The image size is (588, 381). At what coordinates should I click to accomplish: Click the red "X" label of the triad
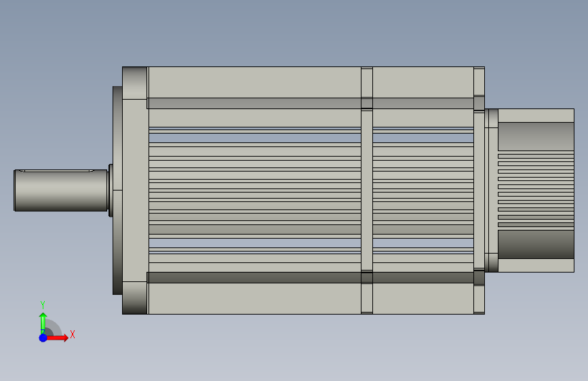coord(73,334)
